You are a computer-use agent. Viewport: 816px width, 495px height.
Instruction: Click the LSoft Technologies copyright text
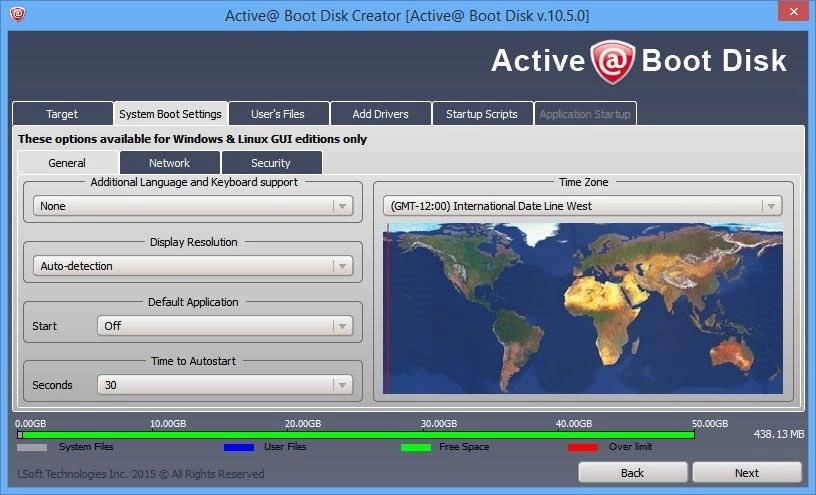coord(141,474)
